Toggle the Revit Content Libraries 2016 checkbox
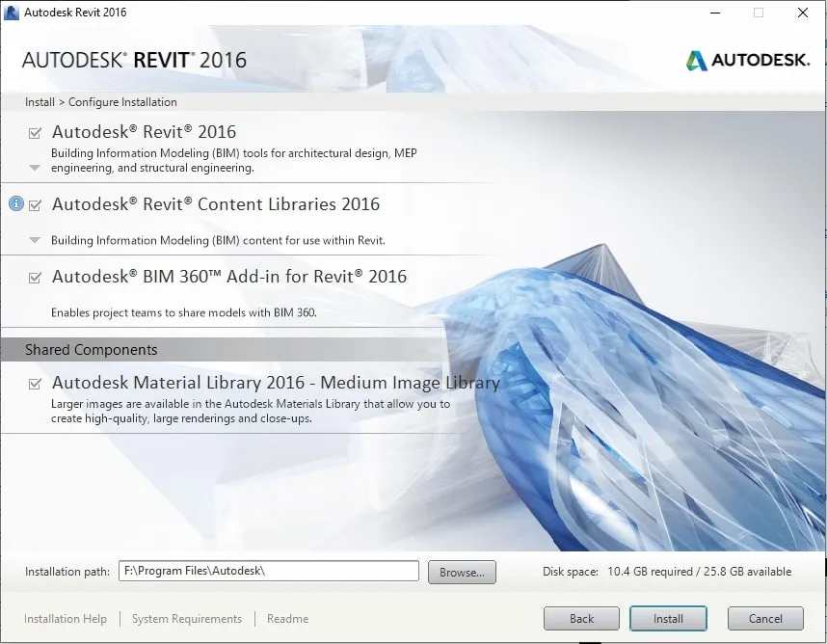Screen dimensions: 827x644 36,204
